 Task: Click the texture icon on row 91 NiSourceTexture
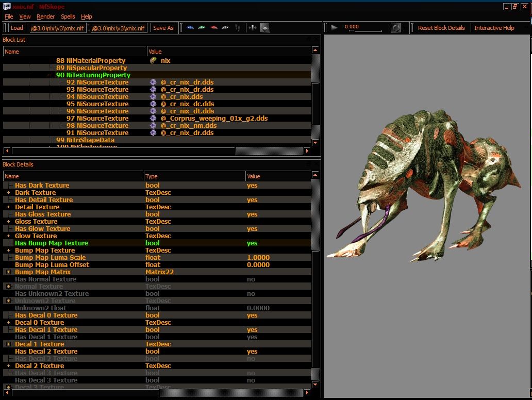tap(153, 132)
